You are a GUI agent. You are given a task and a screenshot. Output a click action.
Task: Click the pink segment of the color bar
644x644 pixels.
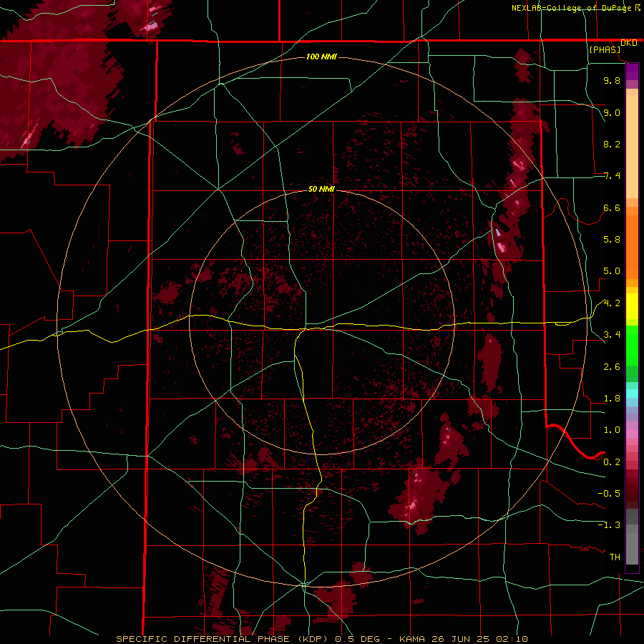632,434
